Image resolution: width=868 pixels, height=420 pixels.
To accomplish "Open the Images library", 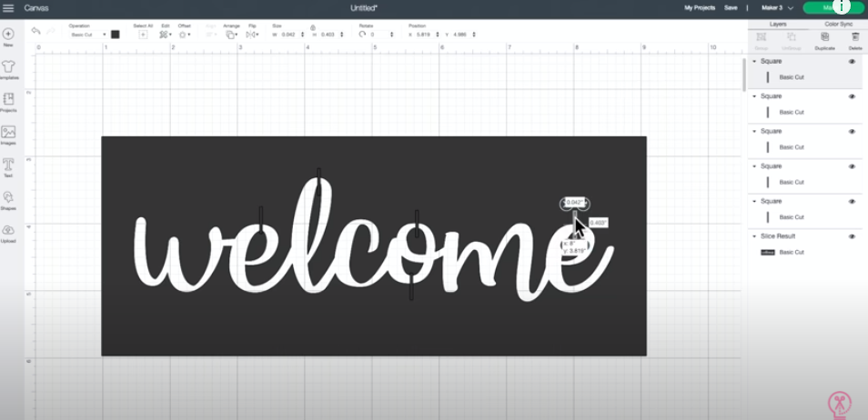I will click(x=8, y=135).
